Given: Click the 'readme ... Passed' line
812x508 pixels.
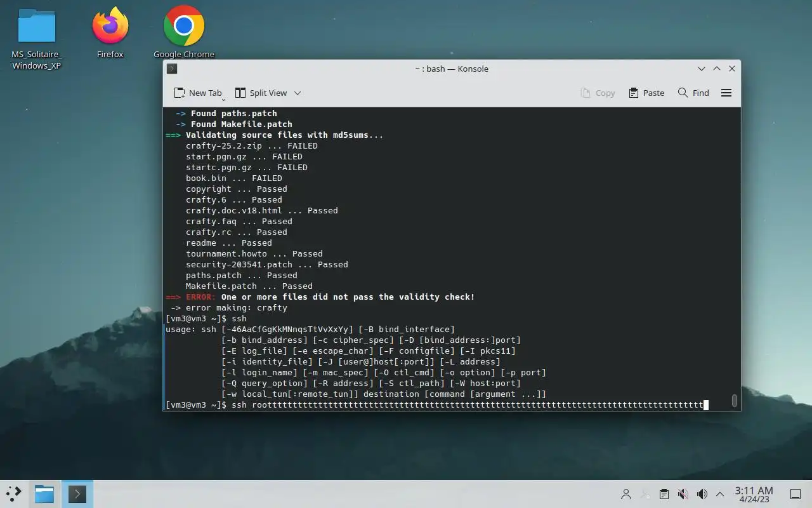Looking at the screenshot, I should [x=228, y=243].
